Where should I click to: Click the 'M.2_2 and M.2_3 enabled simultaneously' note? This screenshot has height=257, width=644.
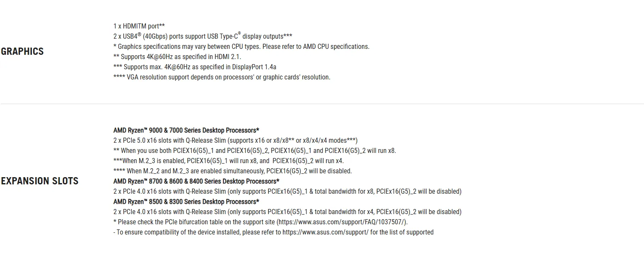[x=232, y=171]
